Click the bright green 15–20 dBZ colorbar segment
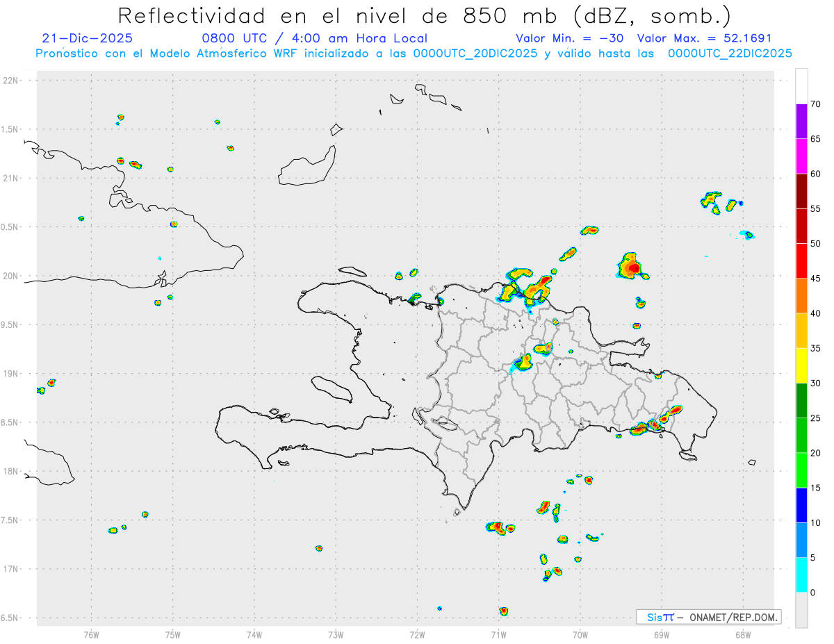 [801, 470]
